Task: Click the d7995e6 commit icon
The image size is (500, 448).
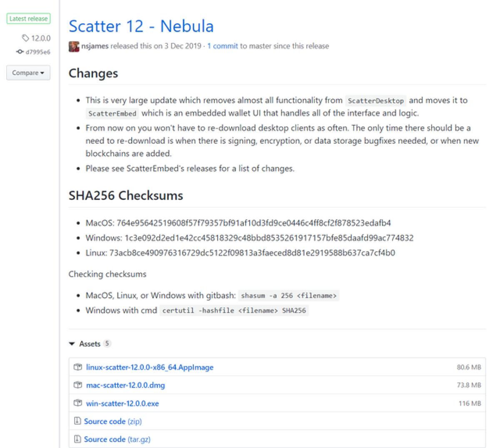Action: pos(20,52)
